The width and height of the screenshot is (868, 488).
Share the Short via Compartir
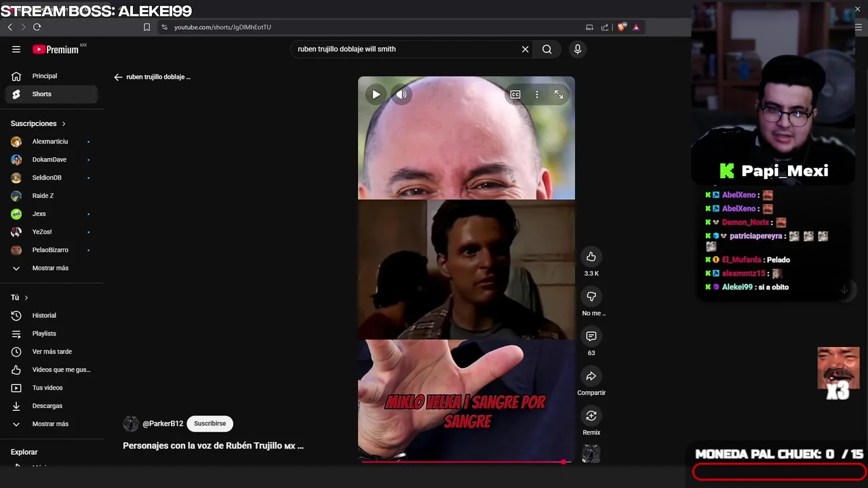tap(591, 376)
